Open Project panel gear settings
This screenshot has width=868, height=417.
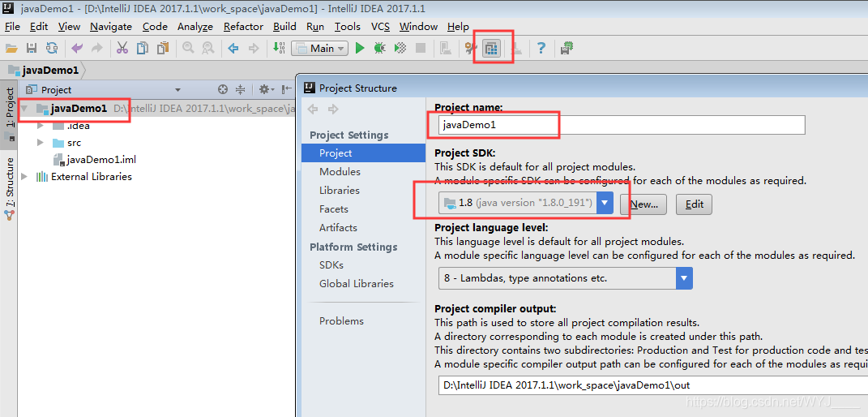[265, 90]
